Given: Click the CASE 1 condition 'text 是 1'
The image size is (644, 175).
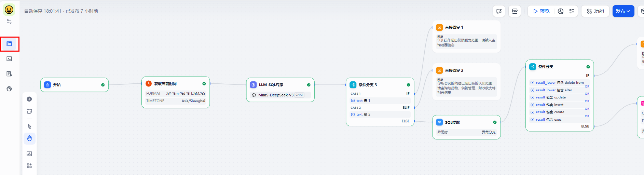Looking at the screenshot, I should click(x=380, y=101).
